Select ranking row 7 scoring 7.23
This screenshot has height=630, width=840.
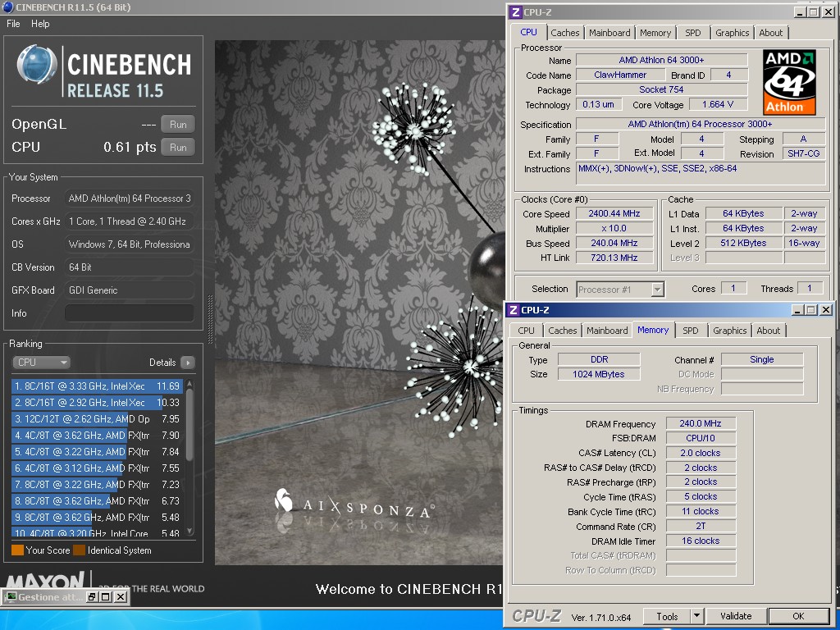97,484
